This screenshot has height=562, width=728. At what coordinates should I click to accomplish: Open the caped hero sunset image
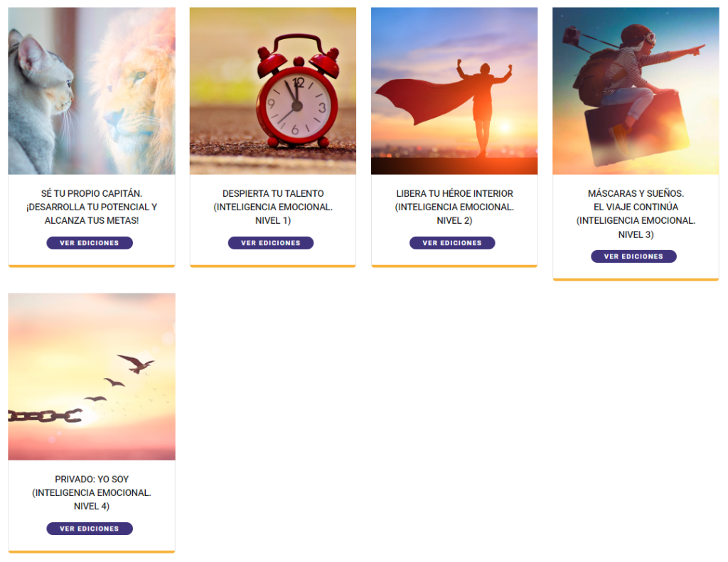click(454, 91)
